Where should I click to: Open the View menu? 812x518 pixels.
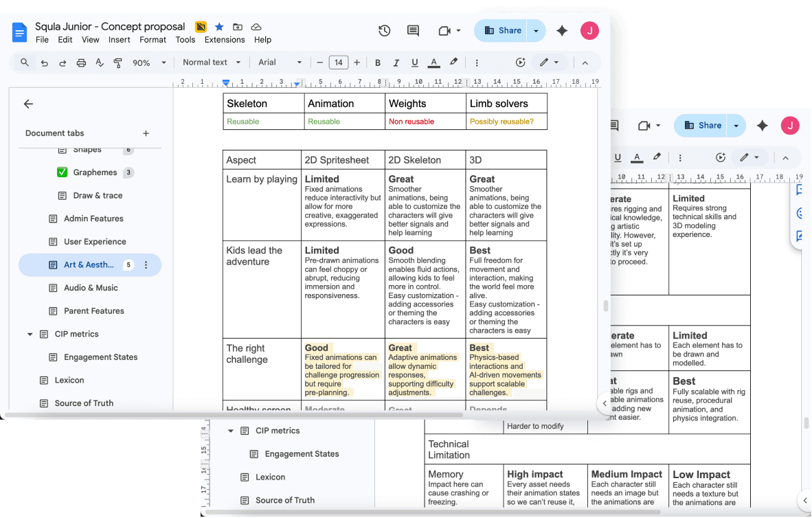[90, 40]
